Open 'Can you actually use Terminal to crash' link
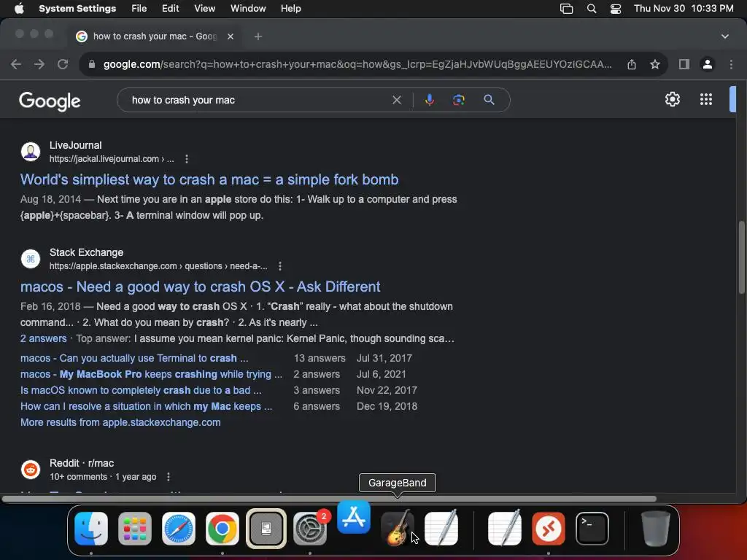This screenshot has width=747, height=560. coord(134,358)
